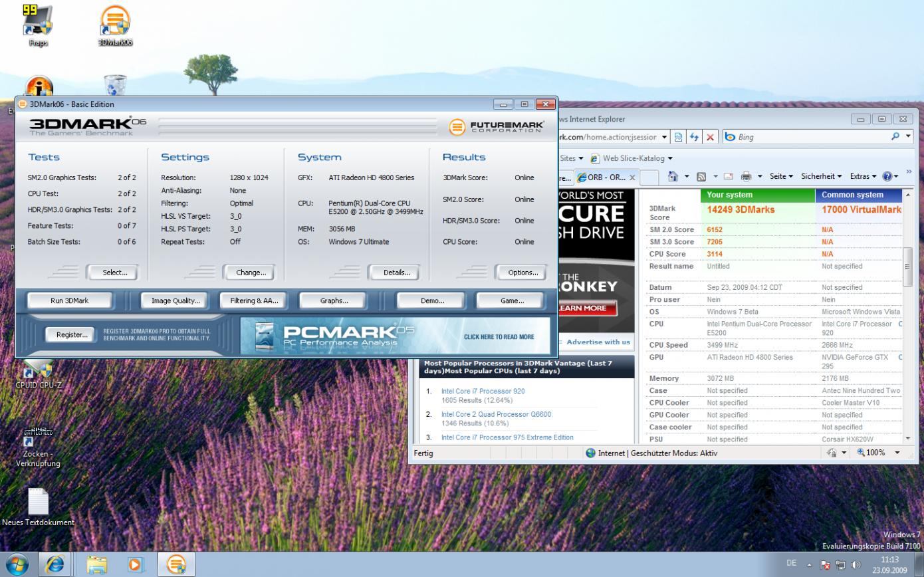Click the 3DMark06 taskbar button
924x577 pixels.
click(x=176, y=564)
